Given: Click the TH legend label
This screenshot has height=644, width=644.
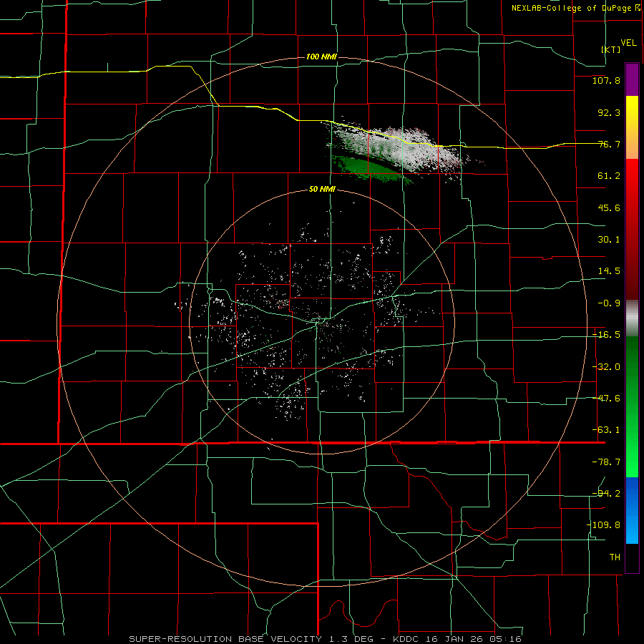Looking at the screenshot, I should [x=615, y=557].
